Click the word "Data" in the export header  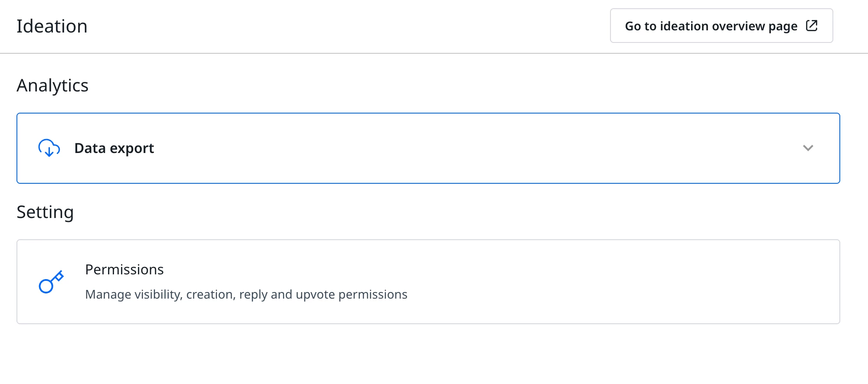90,148
